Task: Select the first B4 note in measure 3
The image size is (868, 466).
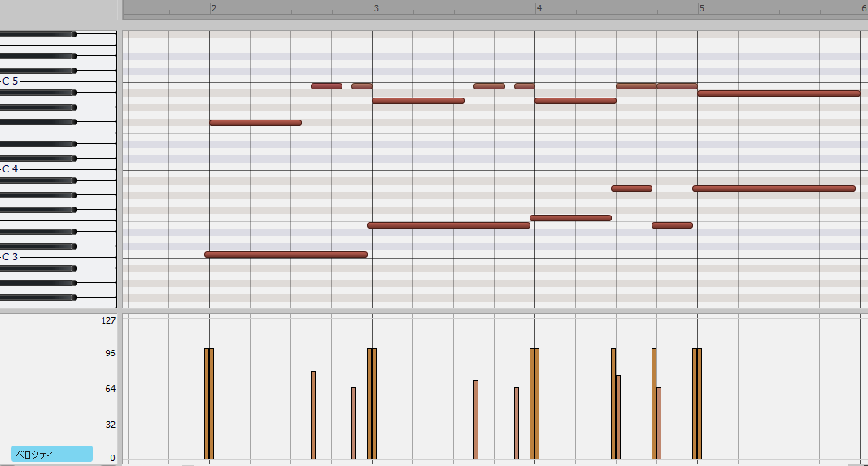Action: [x=490, y=85]
